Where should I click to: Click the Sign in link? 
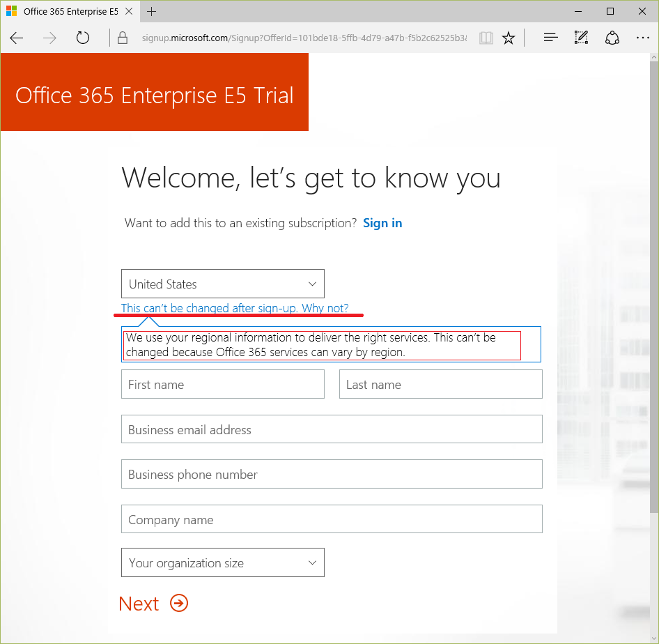pos(382,223)
